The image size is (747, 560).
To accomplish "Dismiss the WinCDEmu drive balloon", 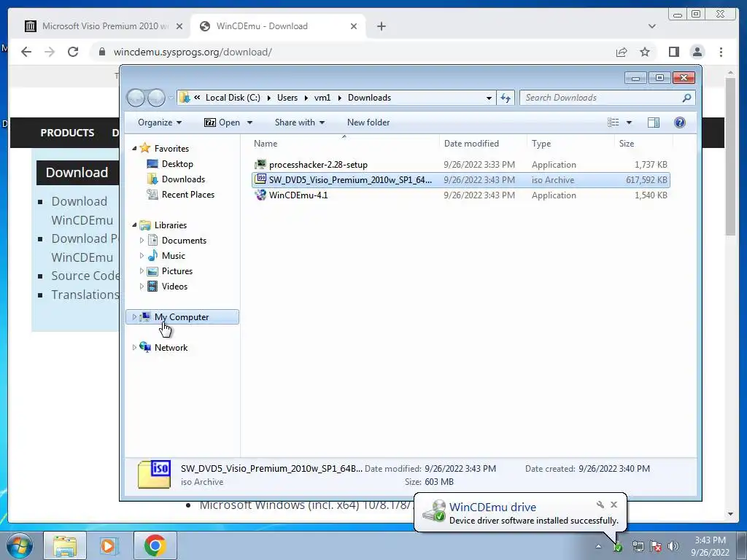I will coord(614,505).
